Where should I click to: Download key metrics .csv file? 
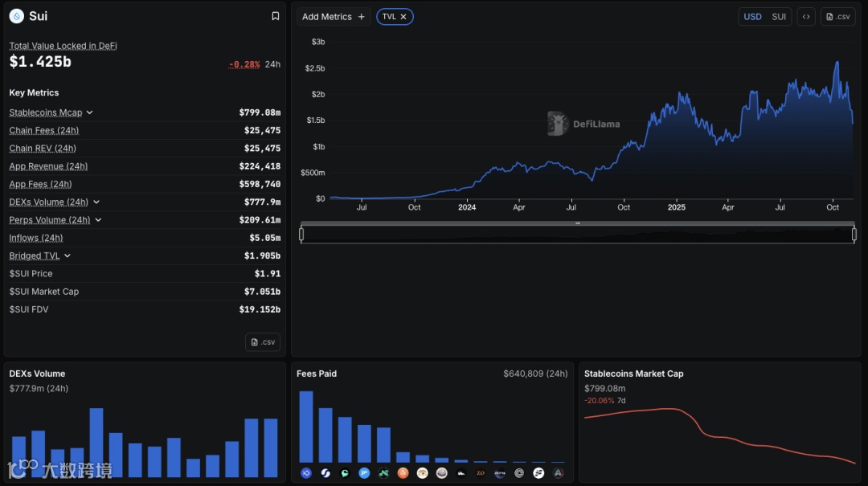tap(263, 342)
